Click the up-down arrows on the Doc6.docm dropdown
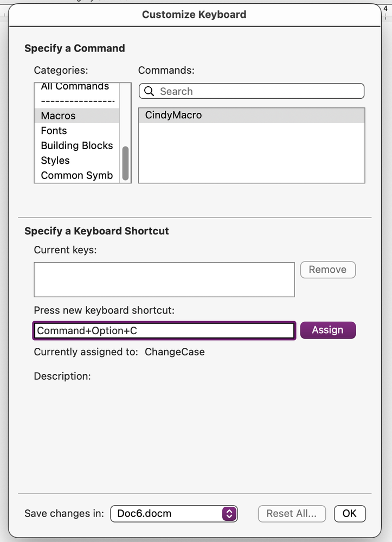 (230, 513)
